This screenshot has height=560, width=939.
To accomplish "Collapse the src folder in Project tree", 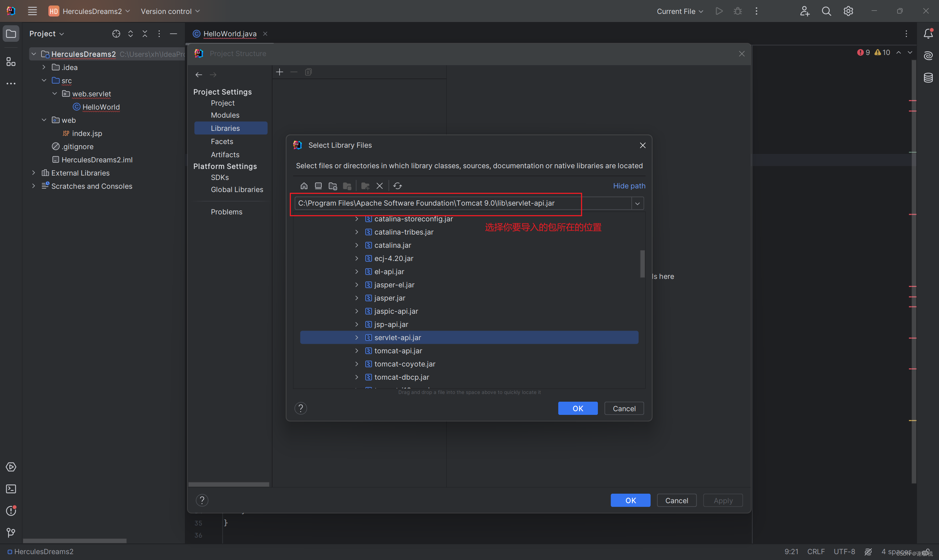I will pyautogui.click(x=44, y=80).
